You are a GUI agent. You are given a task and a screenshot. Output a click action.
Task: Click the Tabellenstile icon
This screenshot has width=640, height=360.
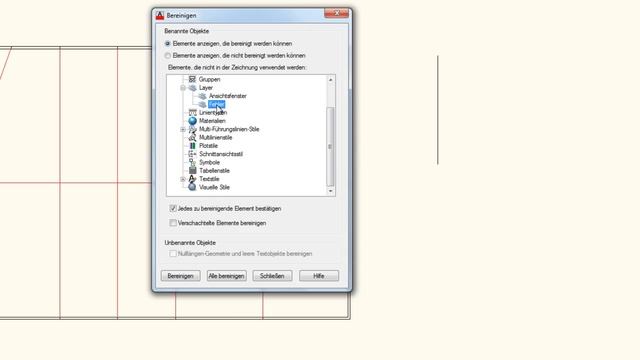(192, 171)
